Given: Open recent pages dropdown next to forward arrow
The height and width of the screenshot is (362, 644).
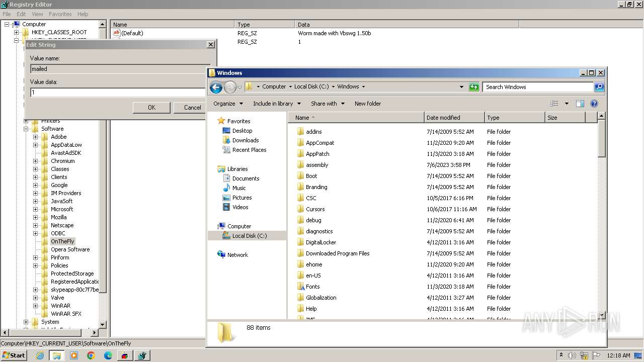Looking at the screenshot, I should [x=239, y=87].
